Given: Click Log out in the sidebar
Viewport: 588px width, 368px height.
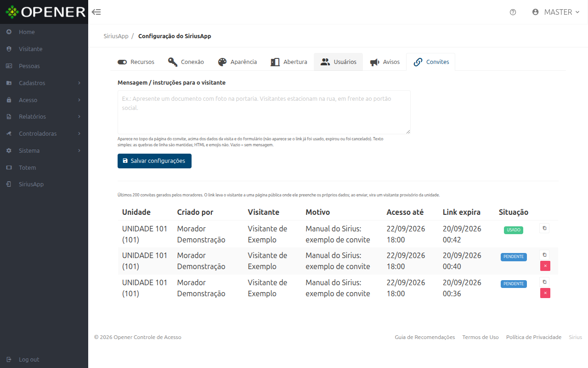Looking at the screenshot, I should 44,359.
